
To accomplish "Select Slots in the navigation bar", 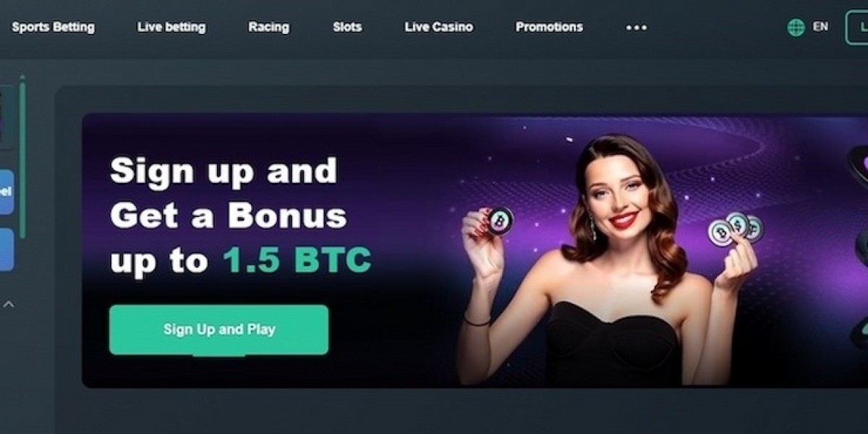I will tap(347, 27).
